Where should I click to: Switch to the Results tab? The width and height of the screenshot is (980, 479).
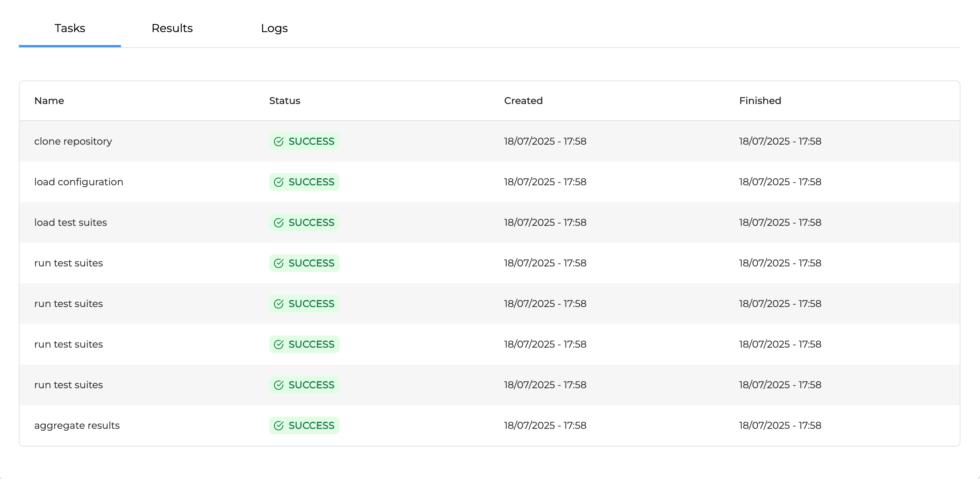(172, 28)
